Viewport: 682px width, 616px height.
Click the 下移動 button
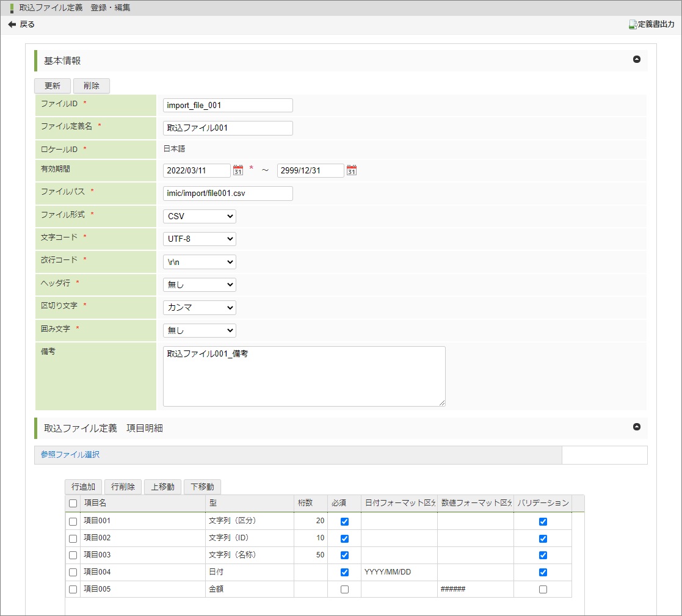[202, 487]
